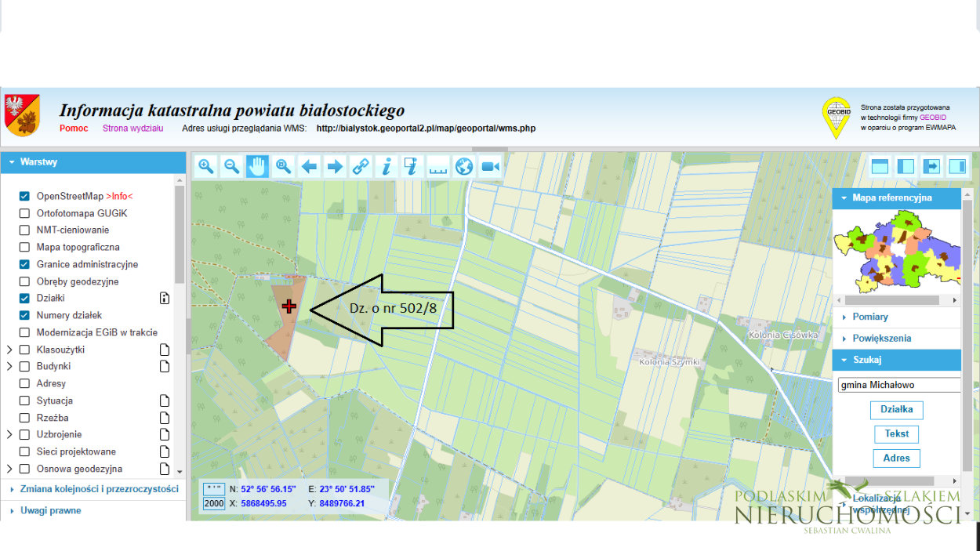Open the page icon next to Klasoużytki
This screenshot has height=551, width=980.
pos(165,350)
